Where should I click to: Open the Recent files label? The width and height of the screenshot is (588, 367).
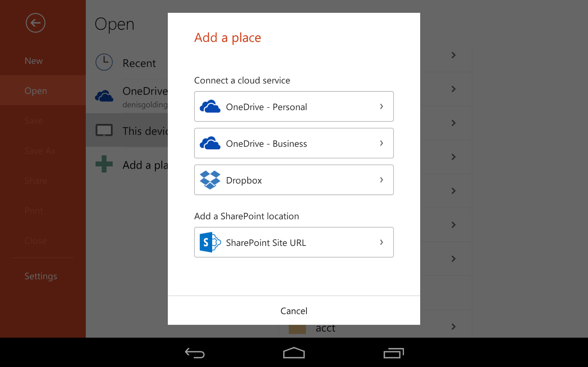pyautogui.click(x=139, y=63)
